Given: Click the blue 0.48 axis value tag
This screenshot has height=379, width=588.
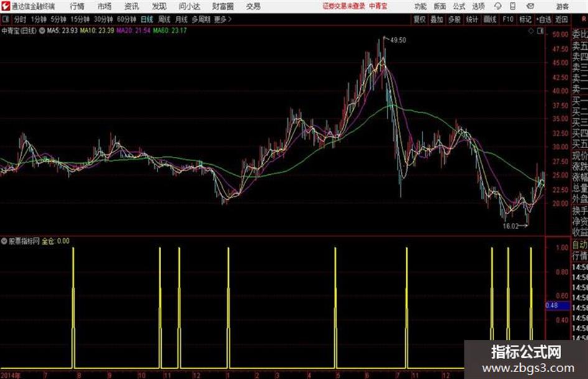Looking at the screenshot, I should click(x=557, y=306).
